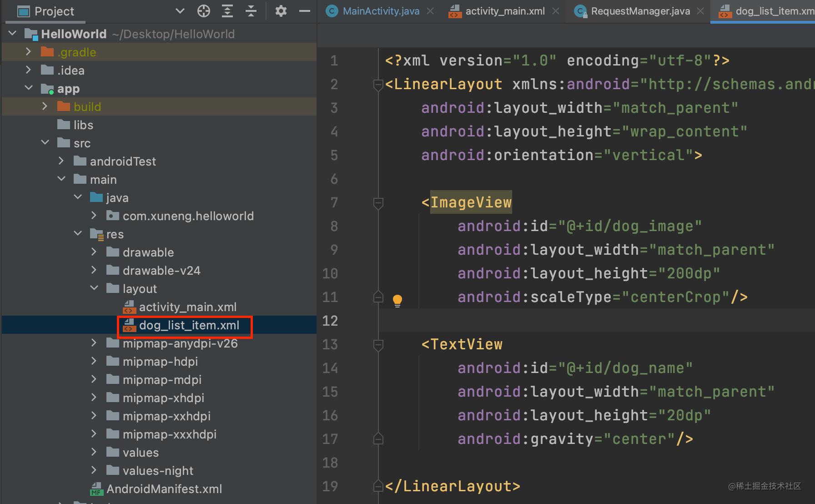Click the yellow lightbulb quick-fix icon

[397, 300]
